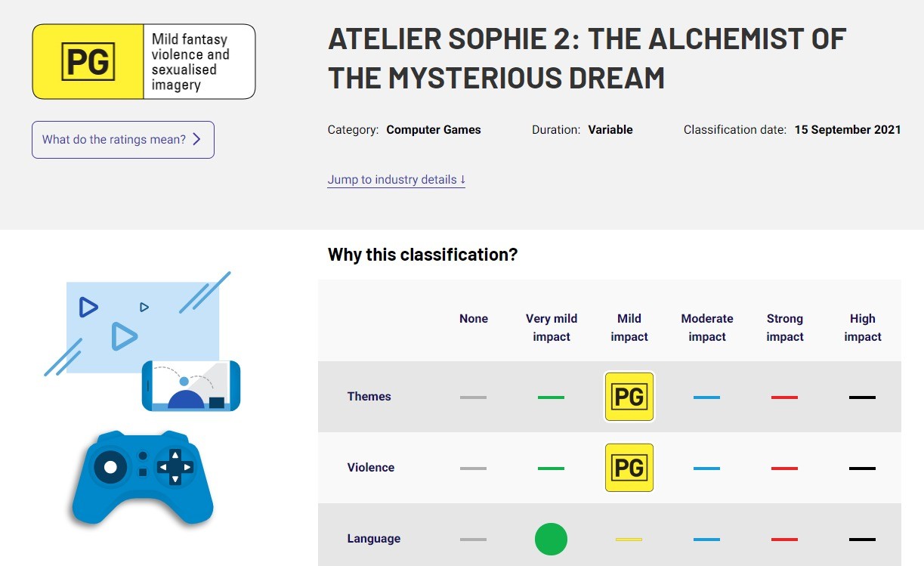Click the "Why this classification?" heading
924x566 pixels.
tap(422, 255)
